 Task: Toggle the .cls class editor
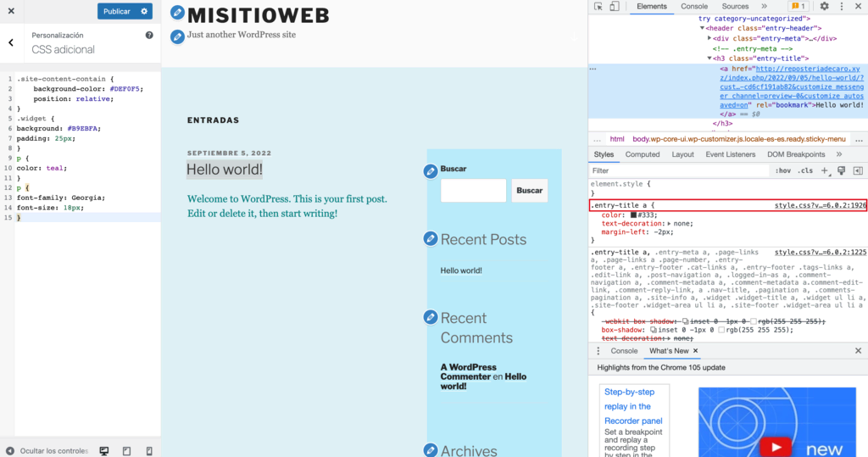805,170
